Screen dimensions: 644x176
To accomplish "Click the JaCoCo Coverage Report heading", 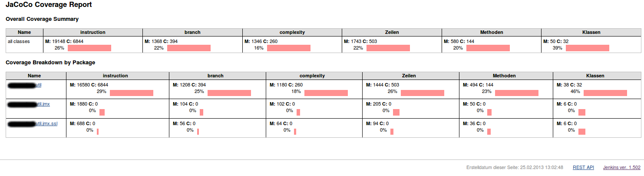I will 49,5.
